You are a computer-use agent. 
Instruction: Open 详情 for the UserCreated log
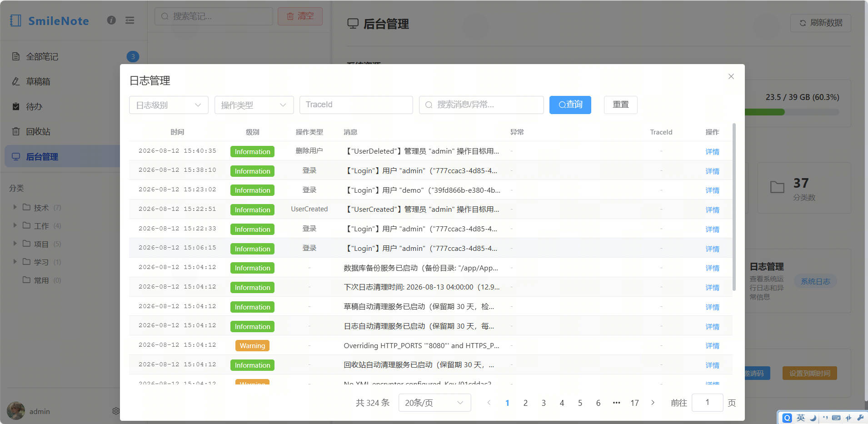point(712,210)
